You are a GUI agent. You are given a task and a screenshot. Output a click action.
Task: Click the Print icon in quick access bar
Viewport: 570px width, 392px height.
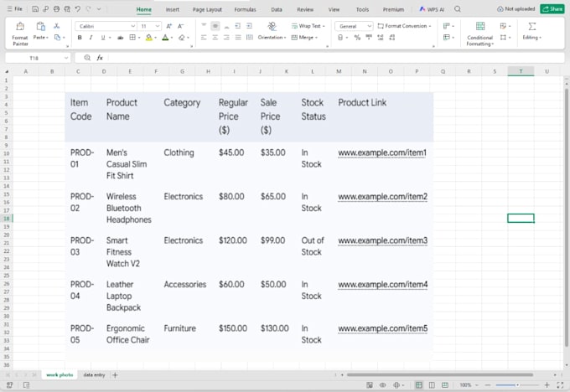click(56, 9)
